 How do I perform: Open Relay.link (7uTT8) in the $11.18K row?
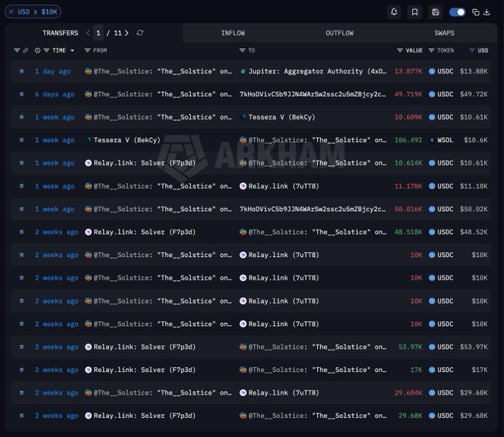pyautogui.click(x=283, y=186)
